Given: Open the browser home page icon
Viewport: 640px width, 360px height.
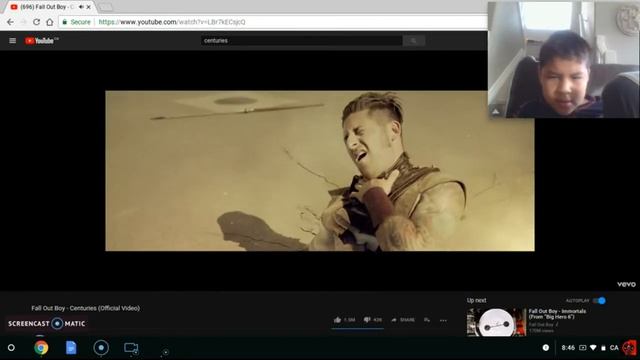Looking at the screenshot, I should tap(49, 22).
